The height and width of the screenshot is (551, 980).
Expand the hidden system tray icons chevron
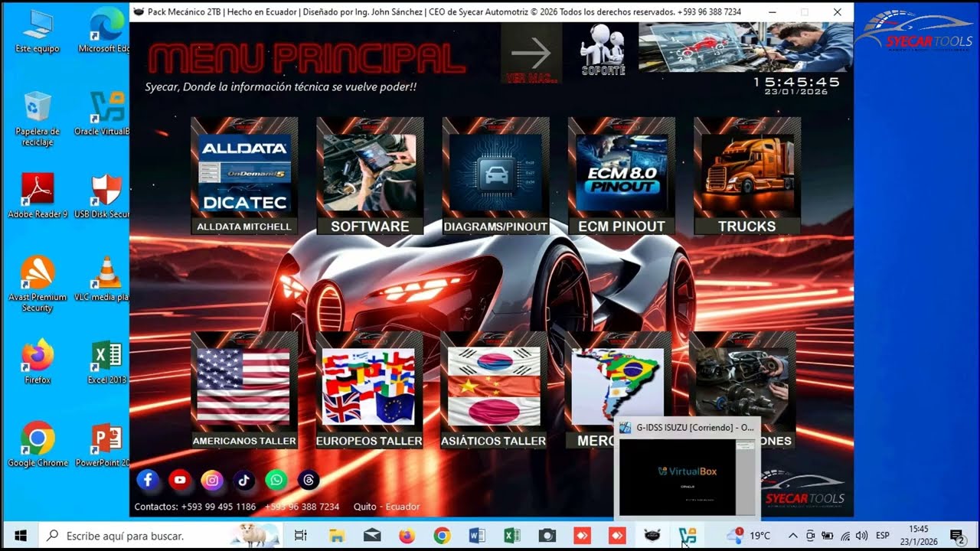(x=792, y=536)
